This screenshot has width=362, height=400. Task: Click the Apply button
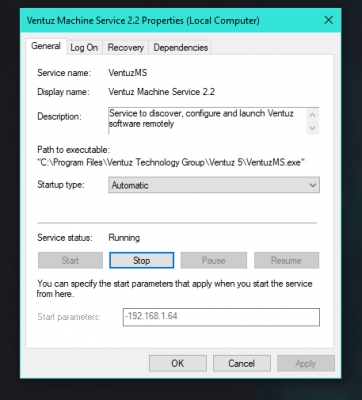coord(306,363)
